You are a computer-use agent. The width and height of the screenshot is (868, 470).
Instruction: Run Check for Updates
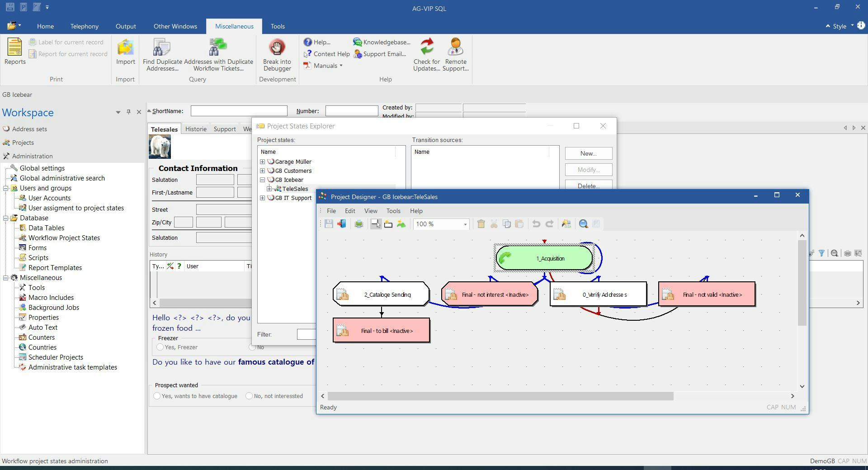[x=426, y=55]
